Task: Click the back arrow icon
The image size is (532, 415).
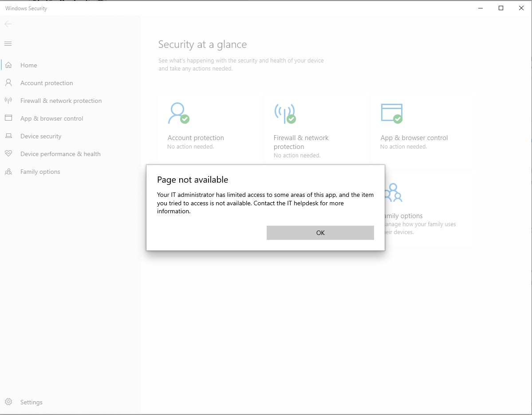Action: pyautogui.click(x=8, y=24)
